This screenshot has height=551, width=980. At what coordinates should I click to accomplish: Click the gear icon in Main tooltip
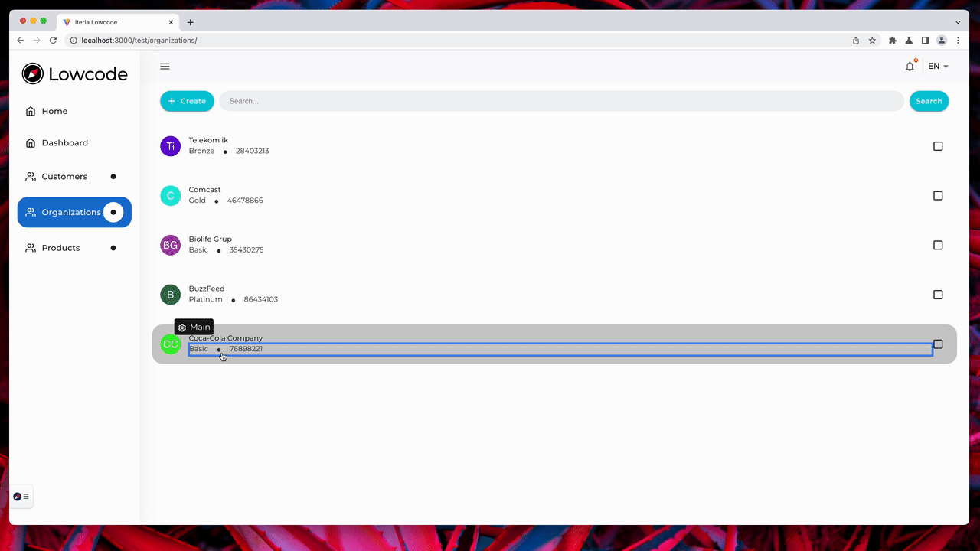(x=182, y=328)
